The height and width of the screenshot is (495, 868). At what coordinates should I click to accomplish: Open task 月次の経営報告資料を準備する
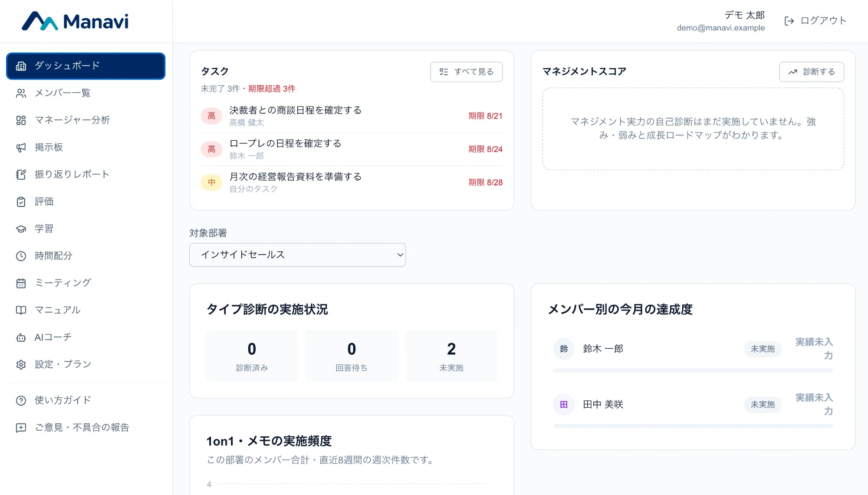point(352,182)
